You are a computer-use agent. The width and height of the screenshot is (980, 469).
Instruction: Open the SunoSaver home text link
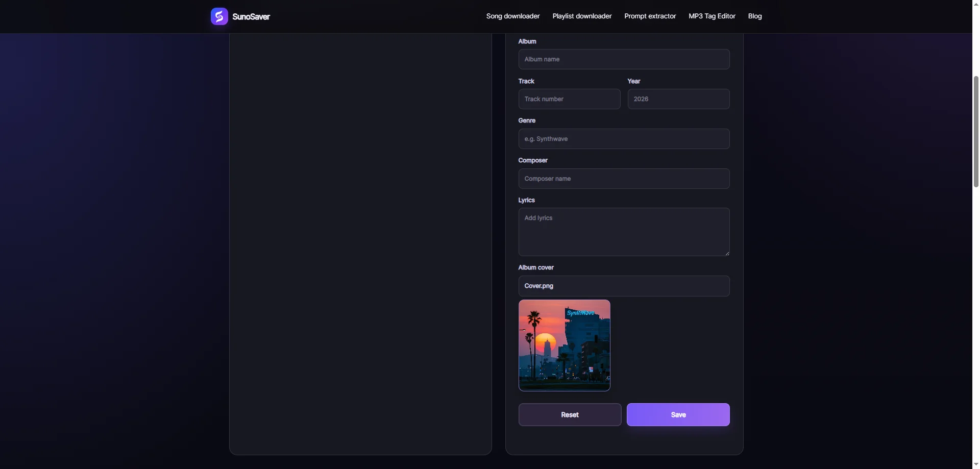coord(251,17)
